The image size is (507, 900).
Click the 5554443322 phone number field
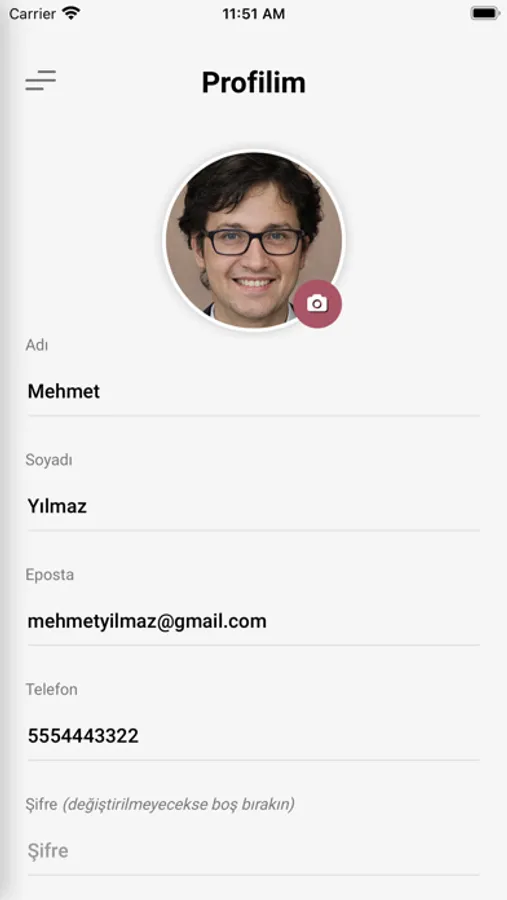253,736
